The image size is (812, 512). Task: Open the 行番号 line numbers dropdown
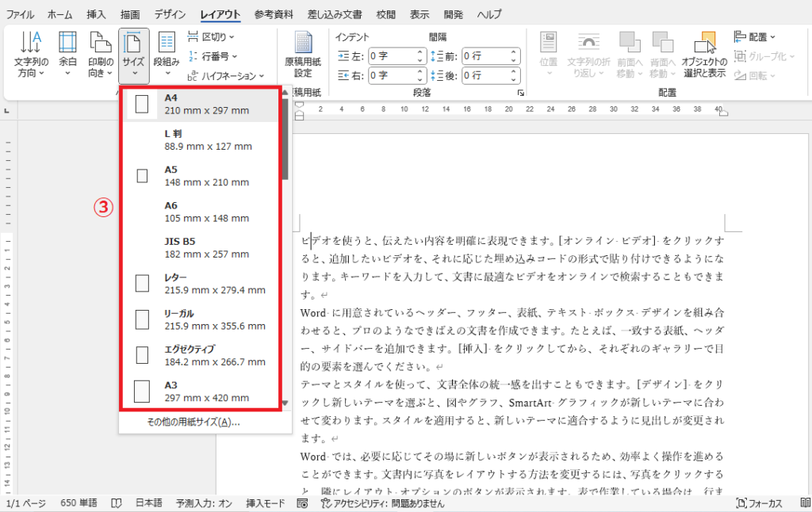[213, 56]
